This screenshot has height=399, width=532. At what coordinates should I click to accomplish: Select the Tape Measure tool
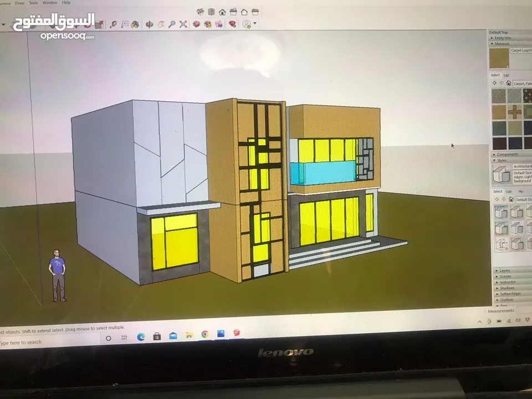114,24
